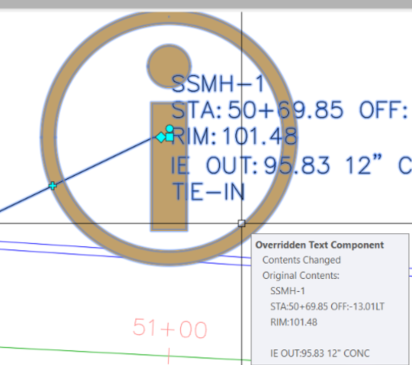Click the dot of the info "i" symbol
The height and width of the screenshot is (365, 412).
coord(169,66)
